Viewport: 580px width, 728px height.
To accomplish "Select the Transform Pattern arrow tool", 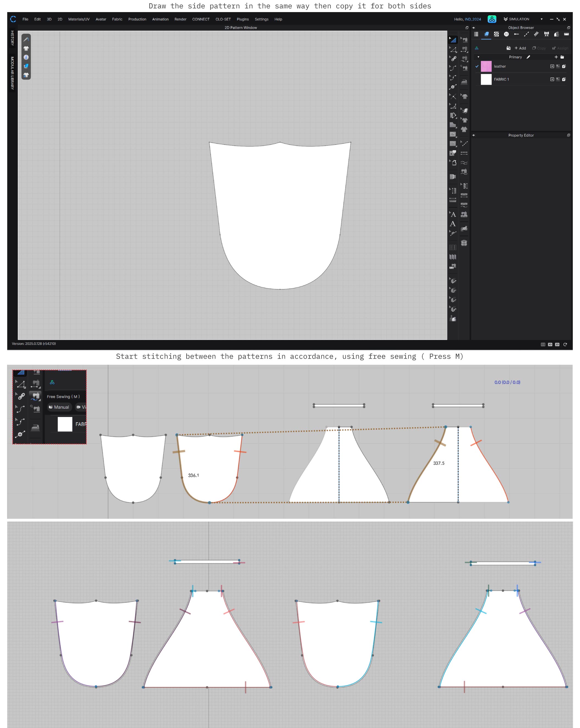I will (453, 40).
